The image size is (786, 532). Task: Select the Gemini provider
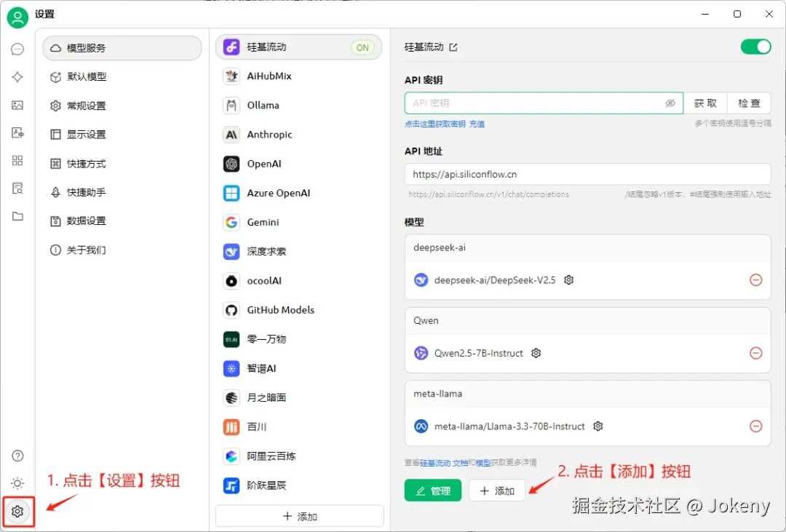coord(299,222)
